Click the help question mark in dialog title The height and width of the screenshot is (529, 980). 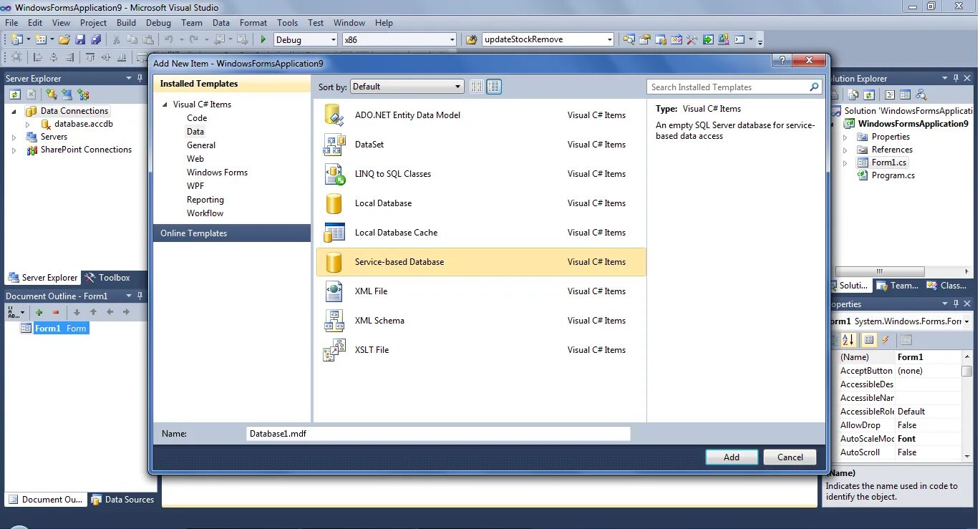click(x=781, y=61)
